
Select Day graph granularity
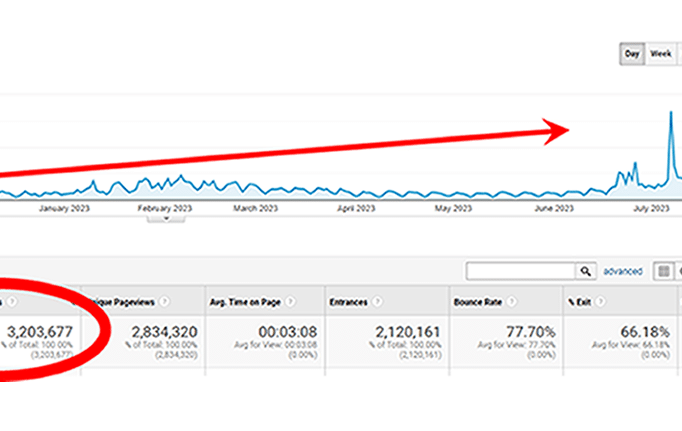click(x=632, y=54)
